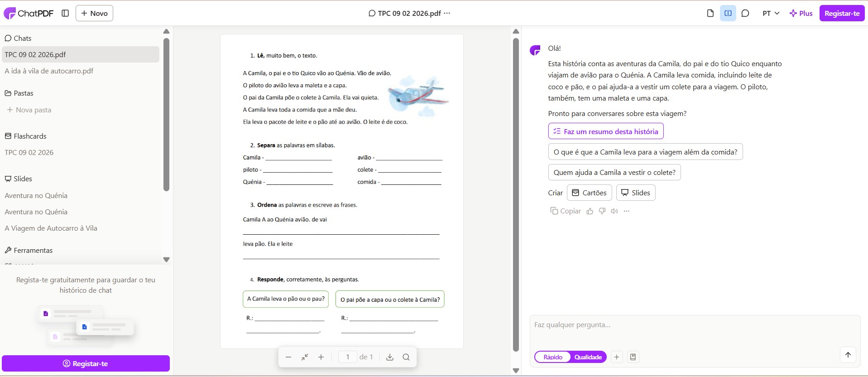Image resolution: width=868 pixels, height=377 pixels.
Task: Open the Slides section
Action: tap(19, 179)
